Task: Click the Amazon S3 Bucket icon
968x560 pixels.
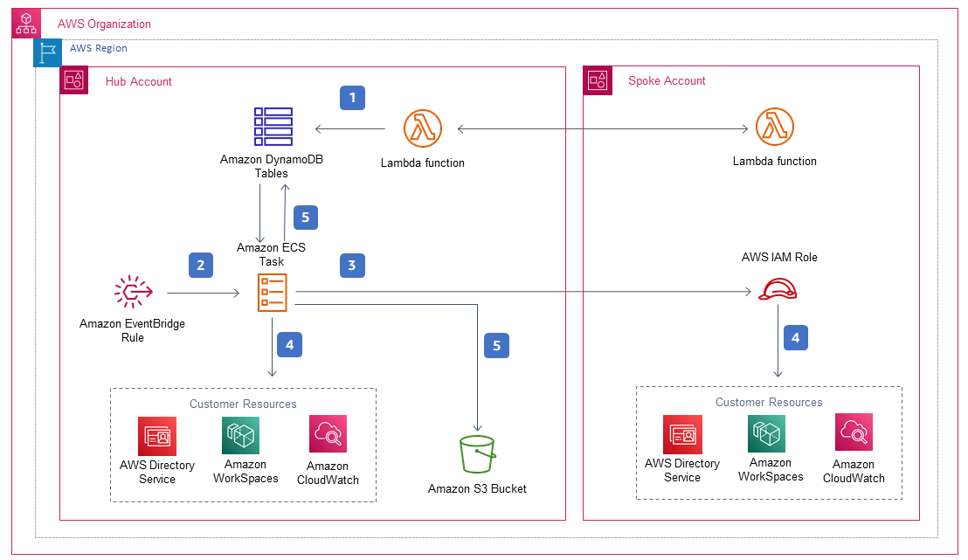Action: [x=477, y=454]
